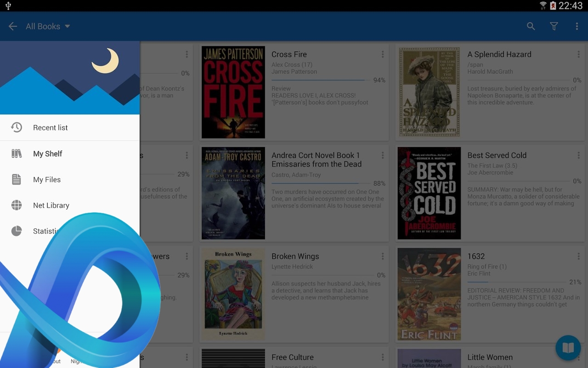This screenshot has width=588, height=368.
Task: Click the Best Served Cold title
Action: click(x=497, y=155)
